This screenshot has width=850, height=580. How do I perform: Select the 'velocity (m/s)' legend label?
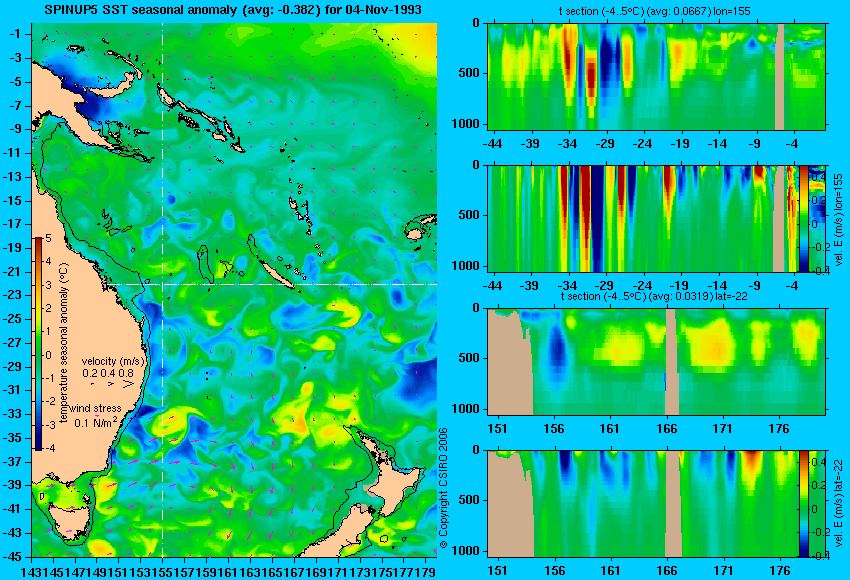[x=113, y=361]
